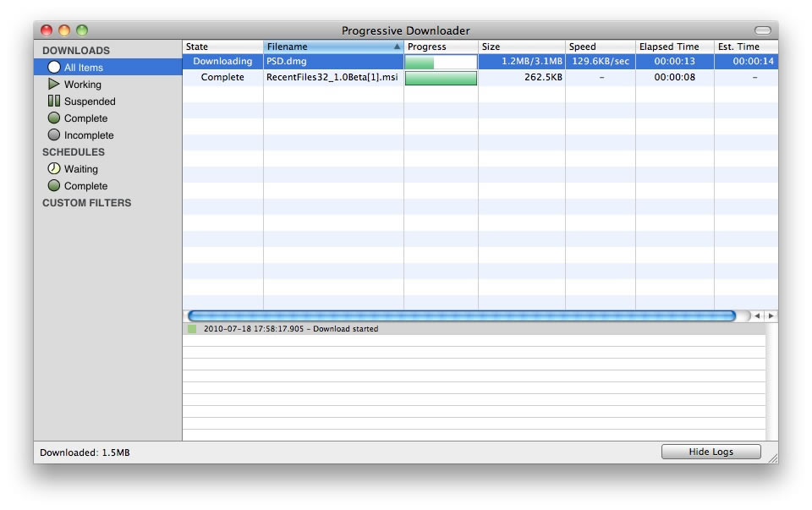Sort by Filename column header
The width and height of the screenshot is (812, 510).
click(x=330, y=47)
